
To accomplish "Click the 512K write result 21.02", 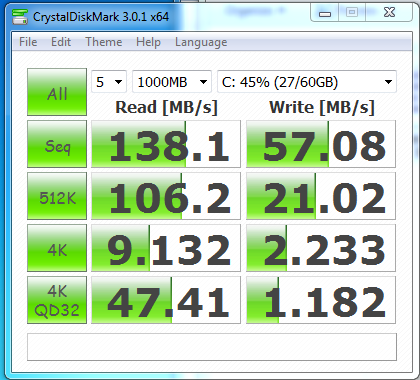I will 321,196.
